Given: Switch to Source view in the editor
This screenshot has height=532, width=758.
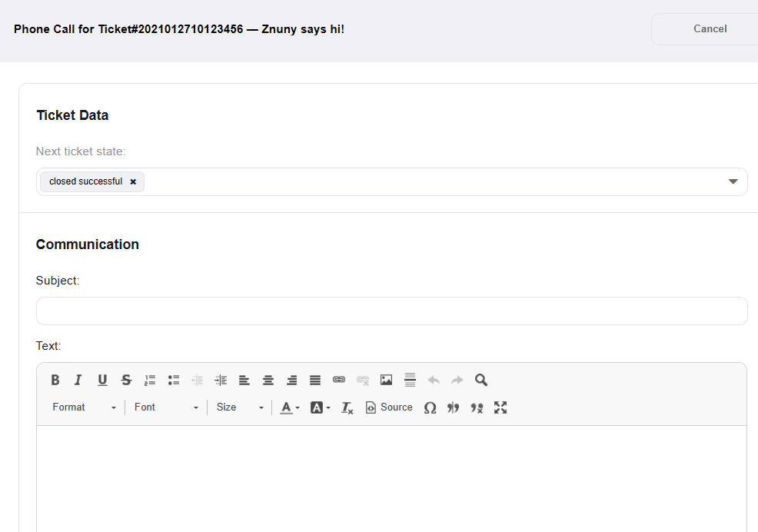Looking at the screenshot, I should 389,407.
